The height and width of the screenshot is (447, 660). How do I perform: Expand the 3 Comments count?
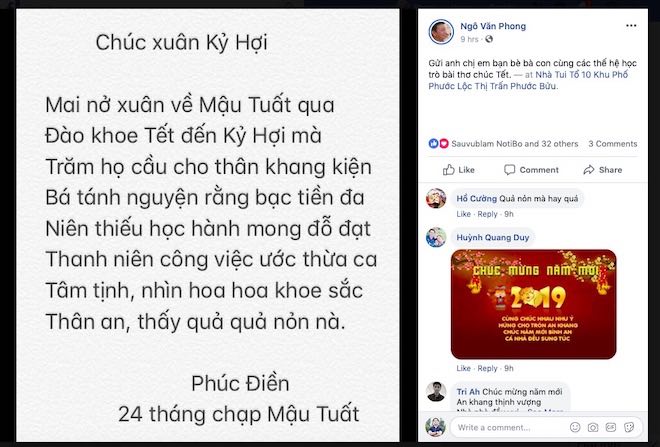(612, 144)
